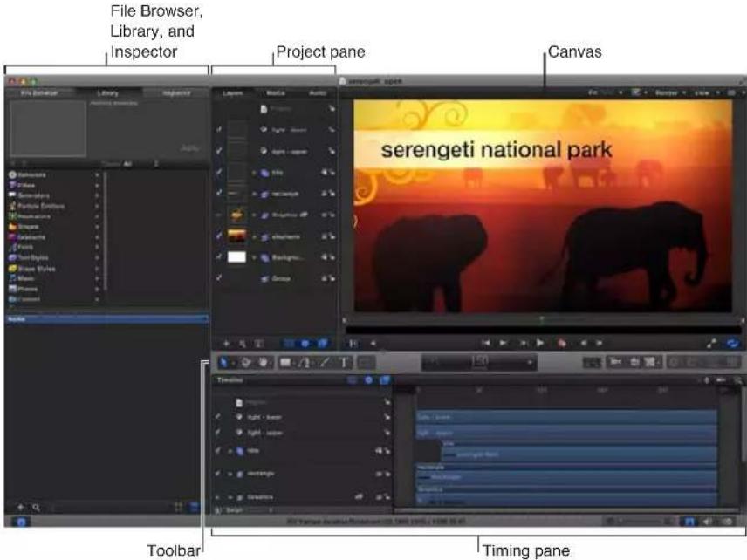
Task: Open the Render dropdown above canvas
Action: (669, 92)
